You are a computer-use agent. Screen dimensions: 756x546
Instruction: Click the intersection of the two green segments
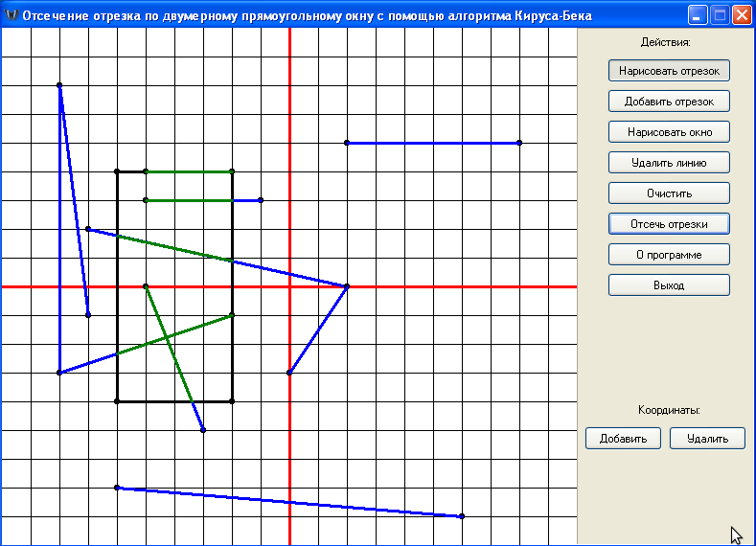tap(167, 338)
